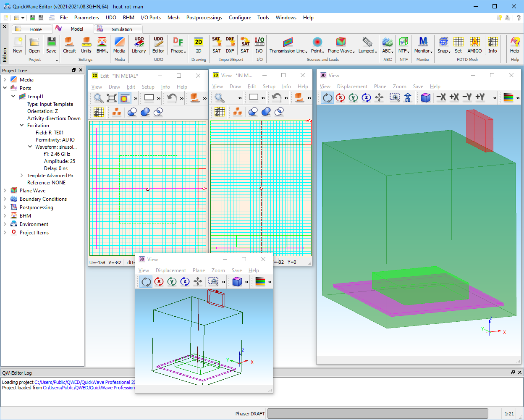This screenshot has height=420, width=524.
Task: Collapse the Ports tree node
Action: click(x=5, y=88)
